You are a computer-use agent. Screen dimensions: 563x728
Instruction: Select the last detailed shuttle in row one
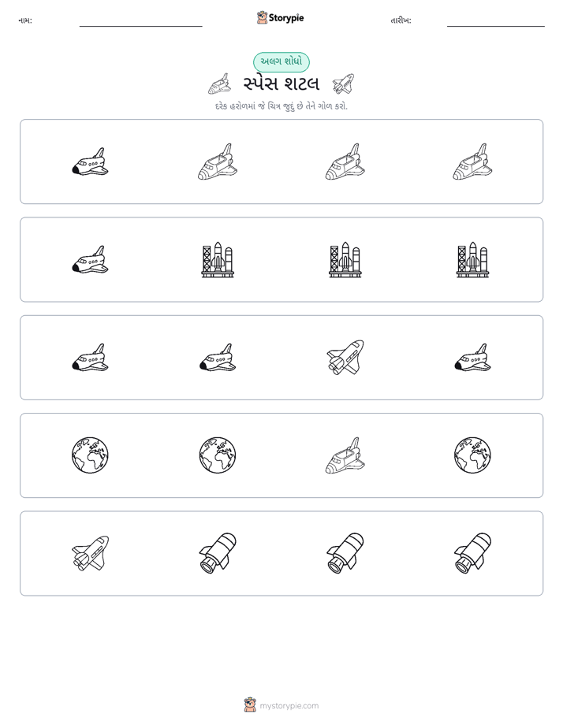pos(472,162)
